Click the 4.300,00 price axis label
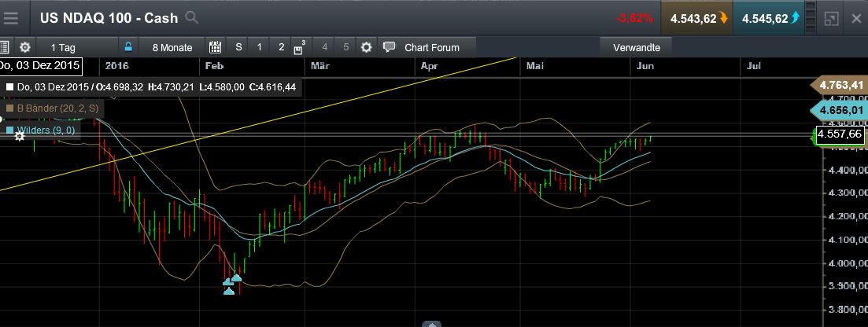This screenshot has width=868, height=327. [847, 193]
